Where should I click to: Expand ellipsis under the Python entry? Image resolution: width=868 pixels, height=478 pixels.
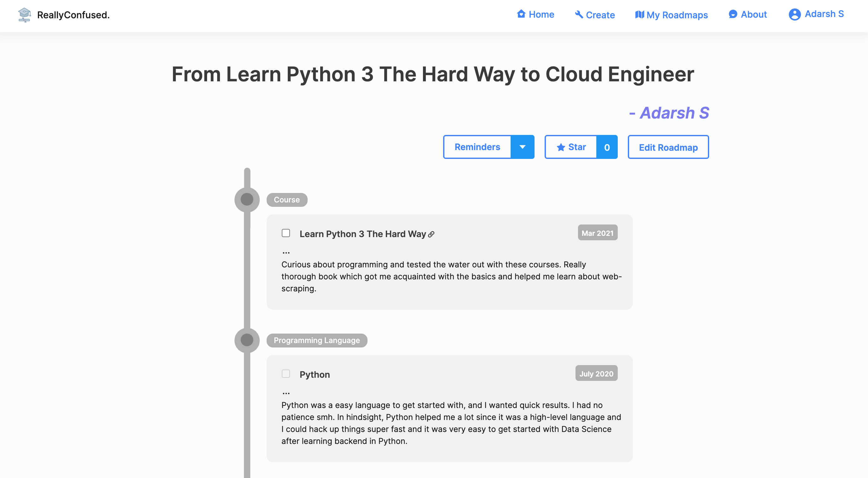(286, 393)
